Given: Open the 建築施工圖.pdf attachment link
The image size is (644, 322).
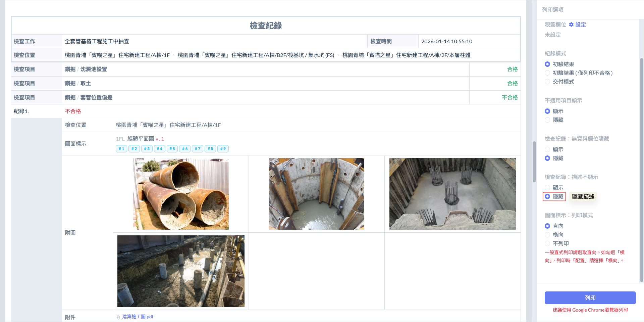Looking at the screenshot, I should tap(138, 317).
